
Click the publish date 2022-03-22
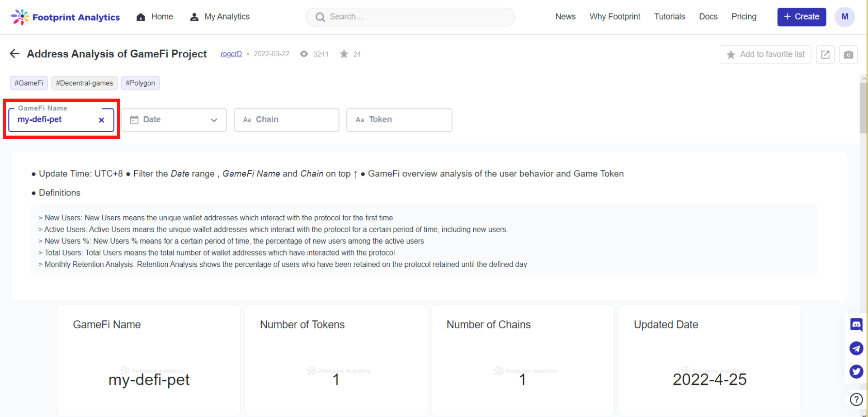click(x=271, y=54)
